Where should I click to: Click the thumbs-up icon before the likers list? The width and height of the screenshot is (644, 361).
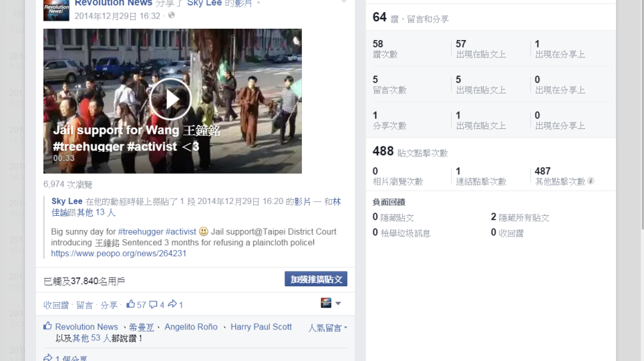pyautogui.click(x=47, y=327)
